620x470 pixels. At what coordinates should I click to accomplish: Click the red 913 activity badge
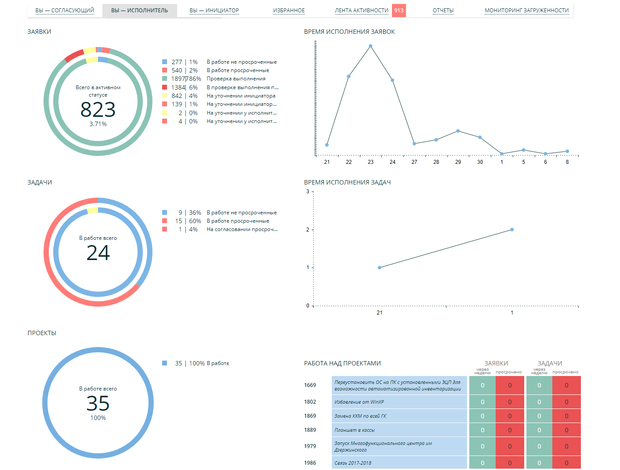coord(399,11)
